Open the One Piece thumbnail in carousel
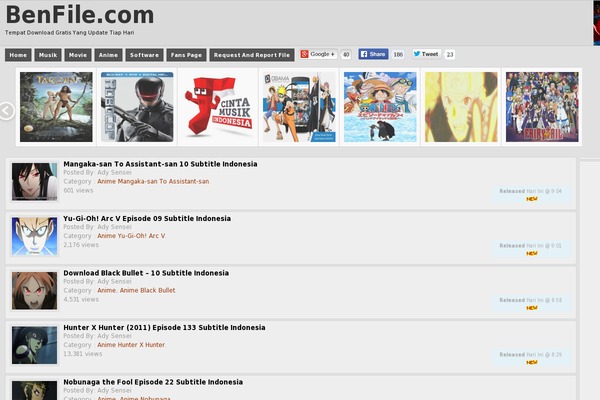Screen dimensions: 600x400 pos(380,107)
